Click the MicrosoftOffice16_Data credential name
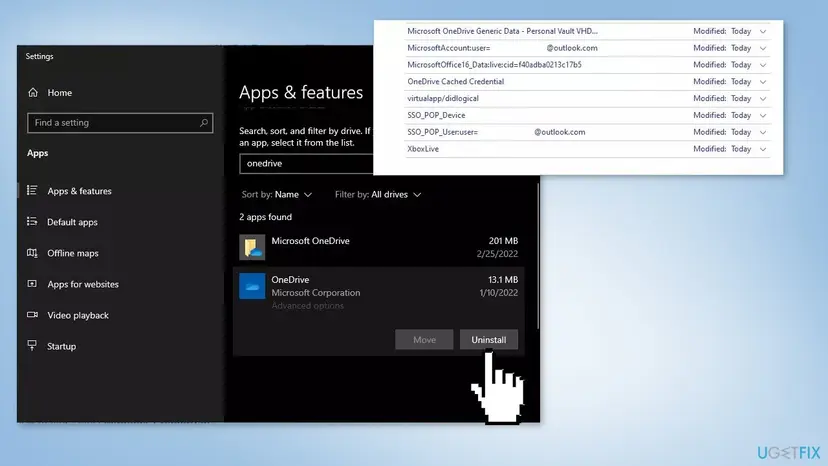This screenshot has height=466, width=828. pyautogui.click(x=494, y=64)
